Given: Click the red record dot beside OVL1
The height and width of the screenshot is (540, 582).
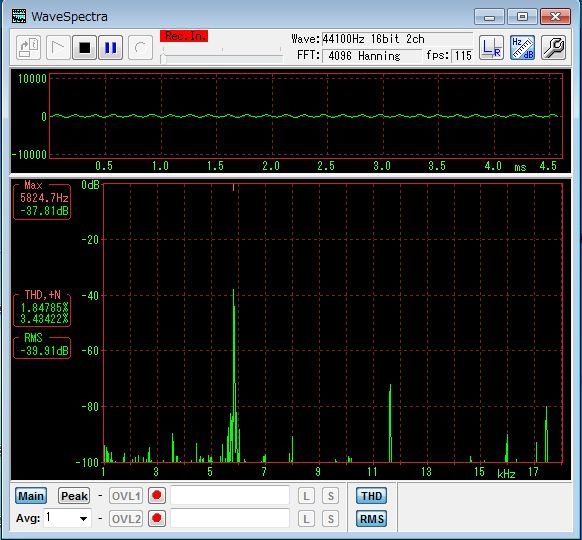Looking at the screenshot, I should pos(157,496).
